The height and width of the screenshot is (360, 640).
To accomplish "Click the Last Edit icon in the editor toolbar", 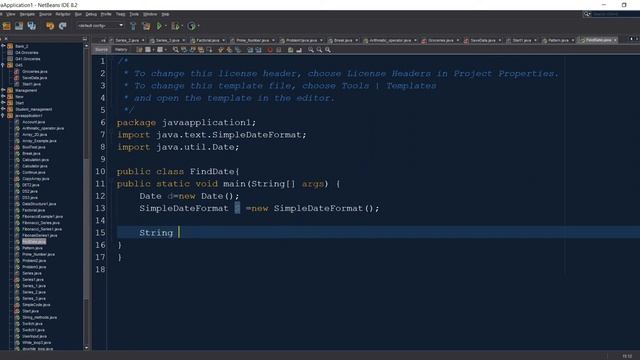I will pyautogui.click(x=139, y=50).
